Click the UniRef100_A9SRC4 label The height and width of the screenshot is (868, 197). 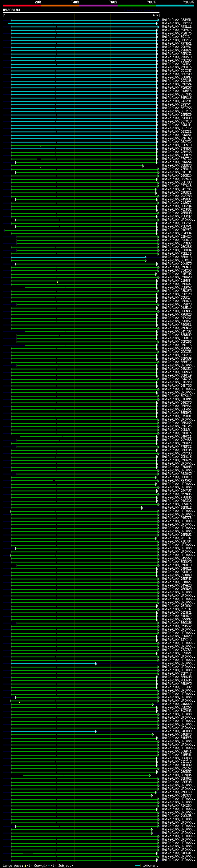(177, 64)
